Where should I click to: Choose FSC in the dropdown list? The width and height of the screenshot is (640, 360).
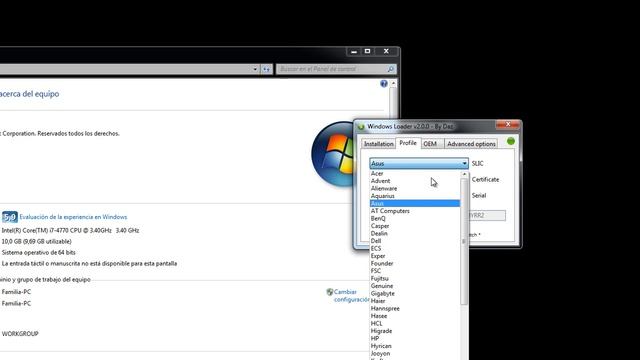(x=415, y=271)
